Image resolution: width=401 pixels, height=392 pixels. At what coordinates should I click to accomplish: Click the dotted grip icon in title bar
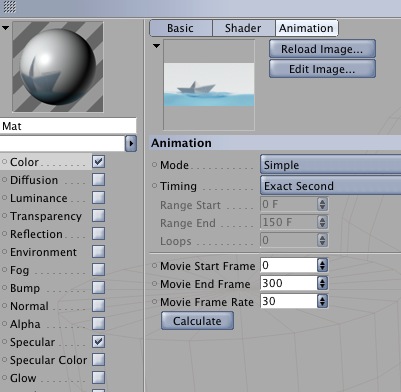[x=9, y=6]
